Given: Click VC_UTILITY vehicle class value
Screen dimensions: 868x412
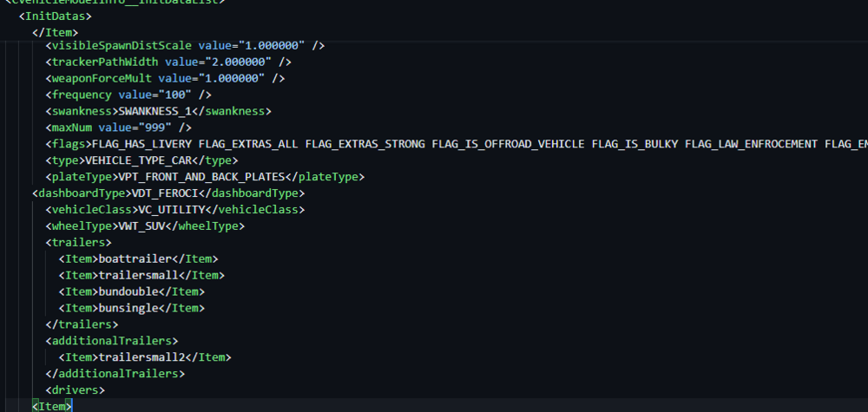Looking at the screenshot, I should pyautogui.click(x=172, y=210).
